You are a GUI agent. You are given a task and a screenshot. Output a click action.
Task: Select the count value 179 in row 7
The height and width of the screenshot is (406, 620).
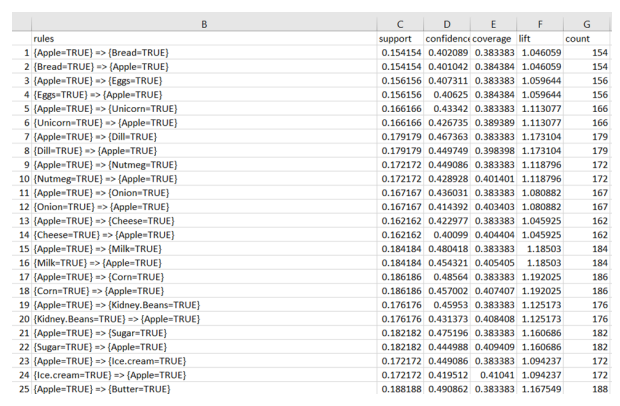pyautogui.click(x=587, y=137)
